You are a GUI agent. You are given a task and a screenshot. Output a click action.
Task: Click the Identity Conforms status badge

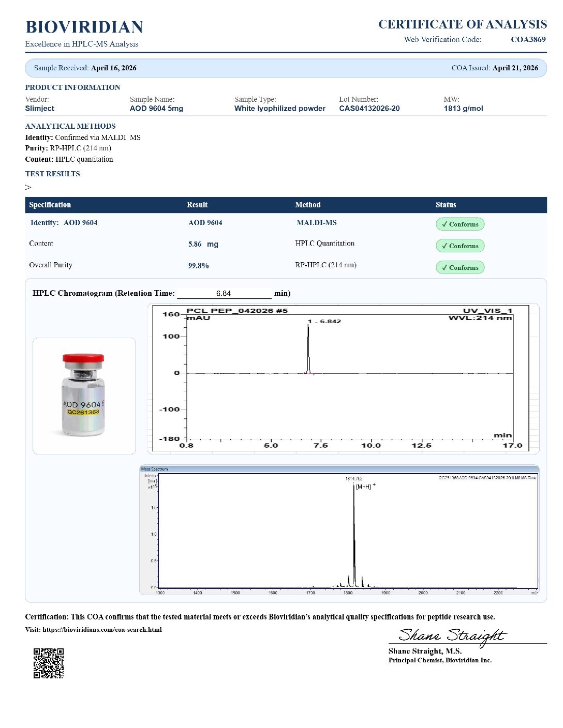(460, 224)
